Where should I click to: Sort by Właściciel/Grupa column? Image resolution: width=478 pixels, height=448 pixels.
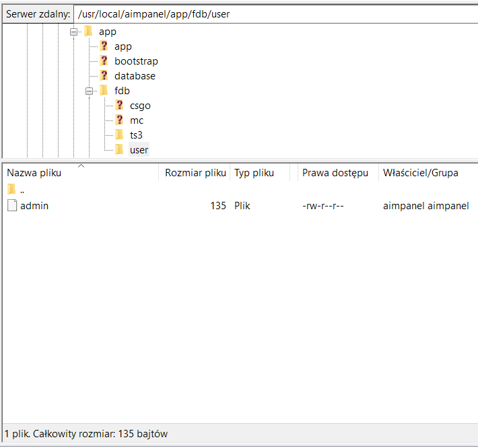pyautogui.click(x=420, y=173)
